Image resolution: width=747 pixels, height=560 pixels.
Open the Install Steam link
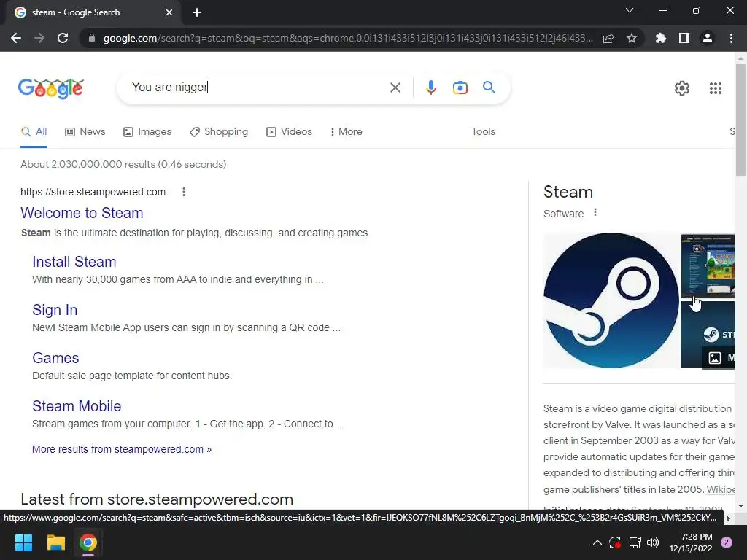pyautogui.click(x=74, y=262)
